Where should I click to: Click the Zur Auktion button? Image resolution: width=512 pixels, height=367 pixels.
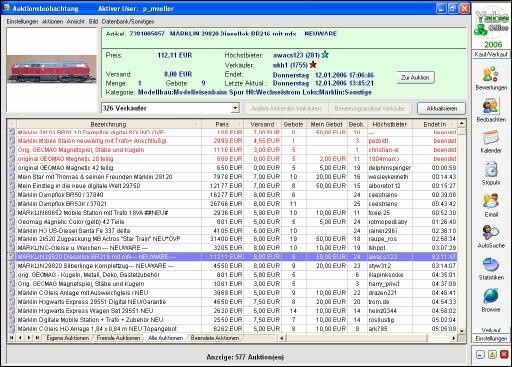[415, 78]
